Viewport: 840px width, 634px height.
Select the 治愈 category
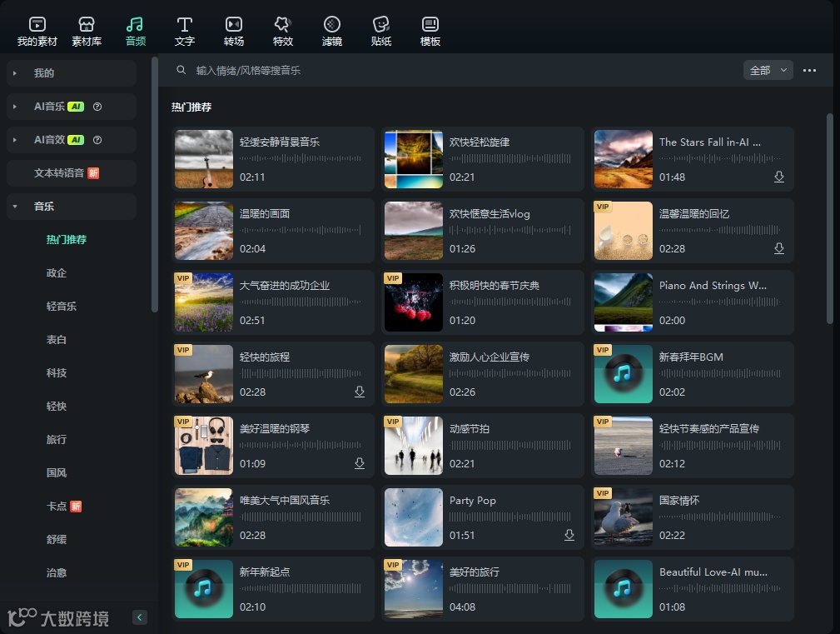click(57, 572)
